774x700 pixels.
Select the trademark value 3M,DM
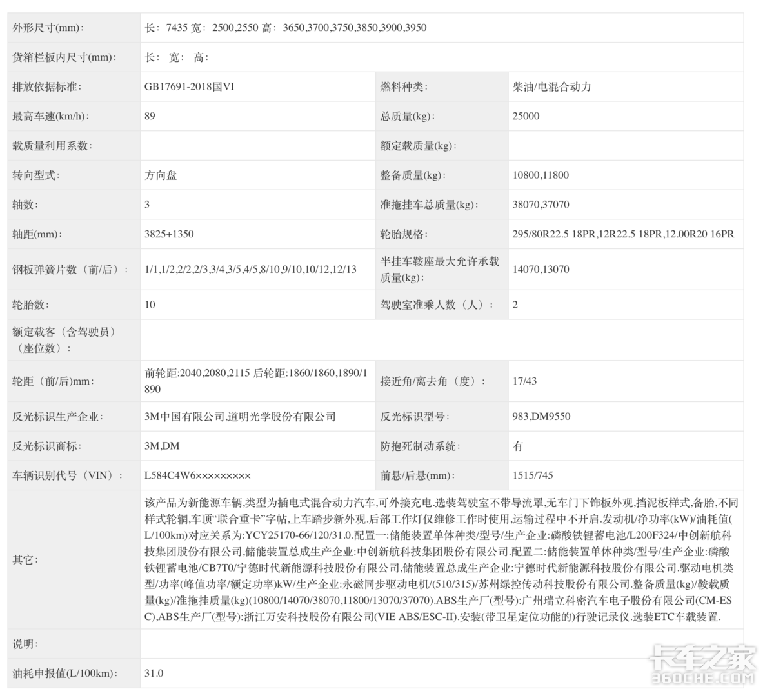162,446
